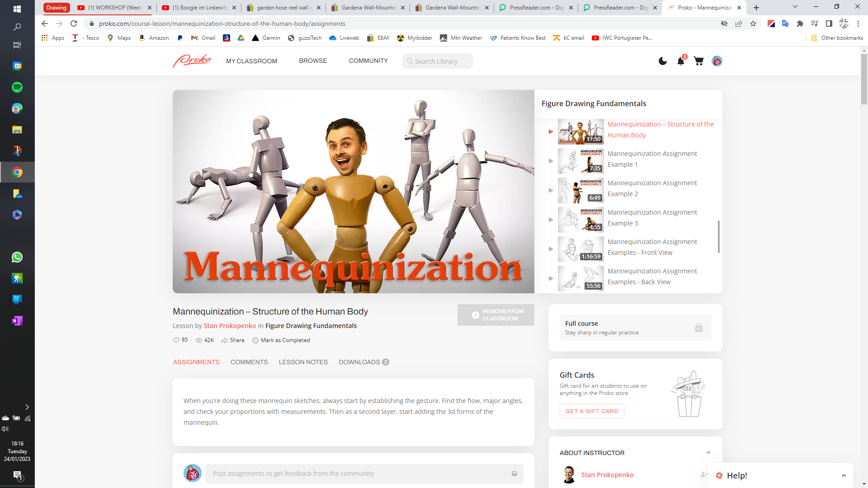
Task: Open the Lesson Notes tab
Action: pyautogui.click(x=303, y=362)
